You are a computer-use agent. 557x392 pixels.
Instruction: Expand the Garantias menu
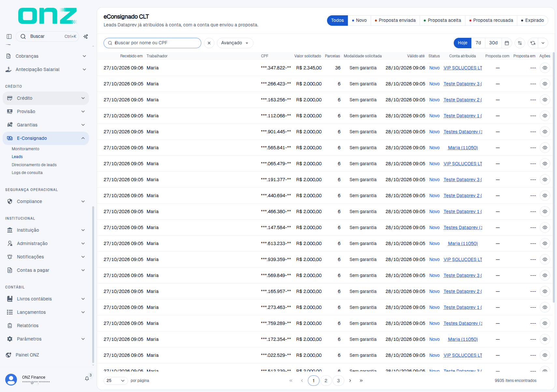[x=46, y=125]
